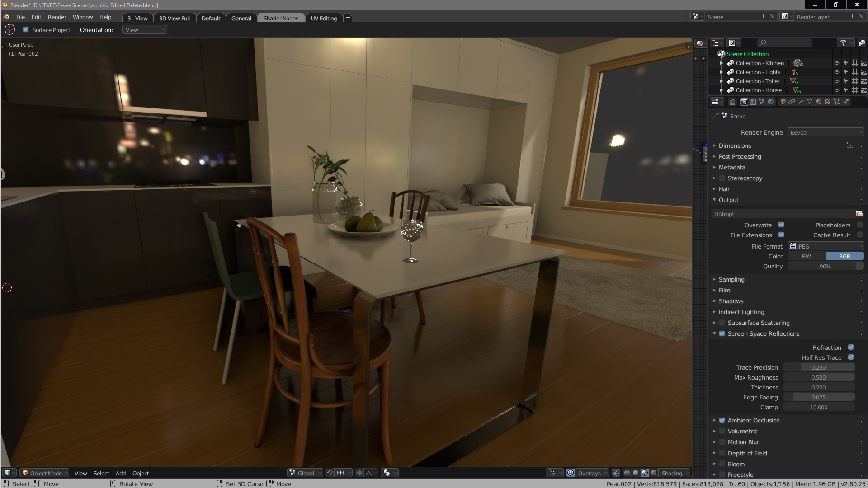Click Collection - Kitchen tree item
The height and width of the screenshot is (488, 868).
(x=760, y=62)
